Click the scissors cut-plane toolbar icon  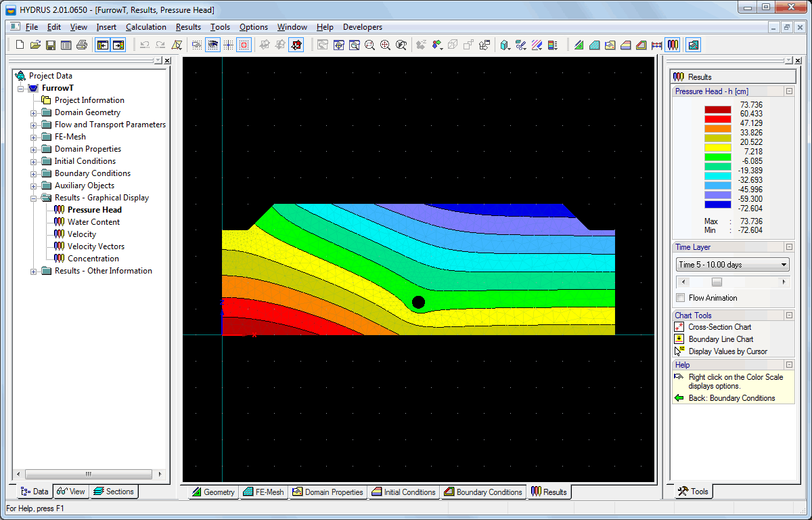[521, 45]
